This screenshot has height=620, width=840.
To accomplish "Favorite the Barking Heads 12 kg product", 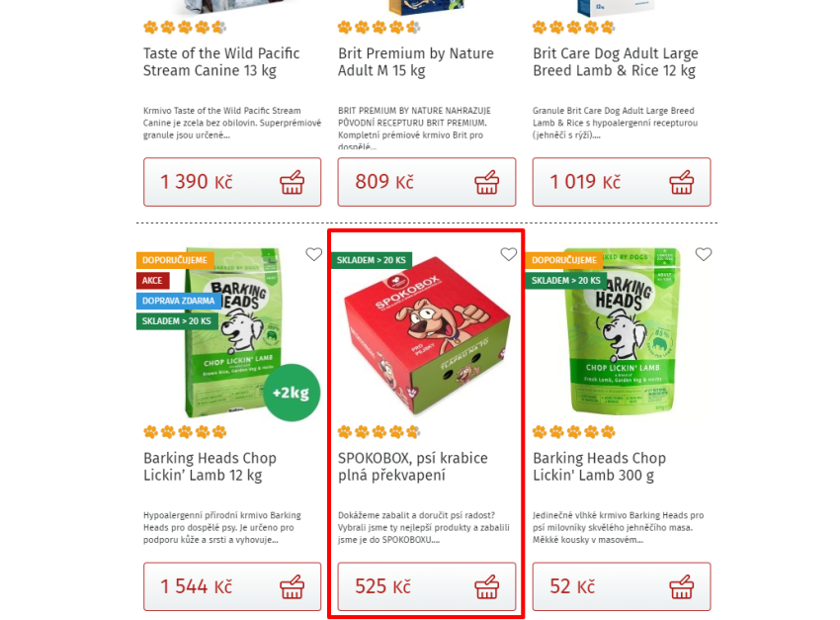I will tap(314, 254).
